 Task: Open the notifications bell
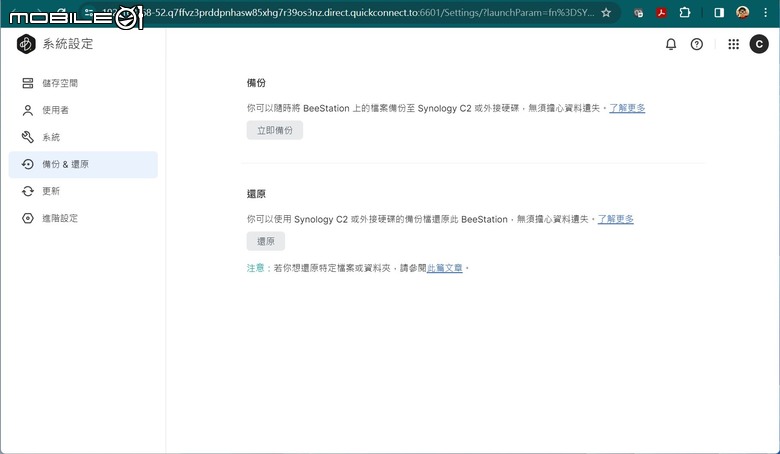coord(671,44)
